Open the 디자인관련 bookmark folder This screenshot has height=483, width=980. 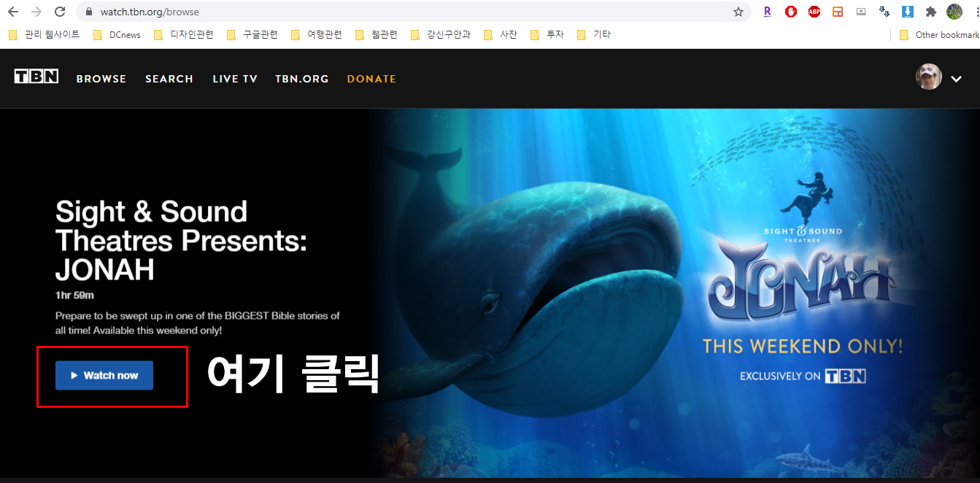184,34
